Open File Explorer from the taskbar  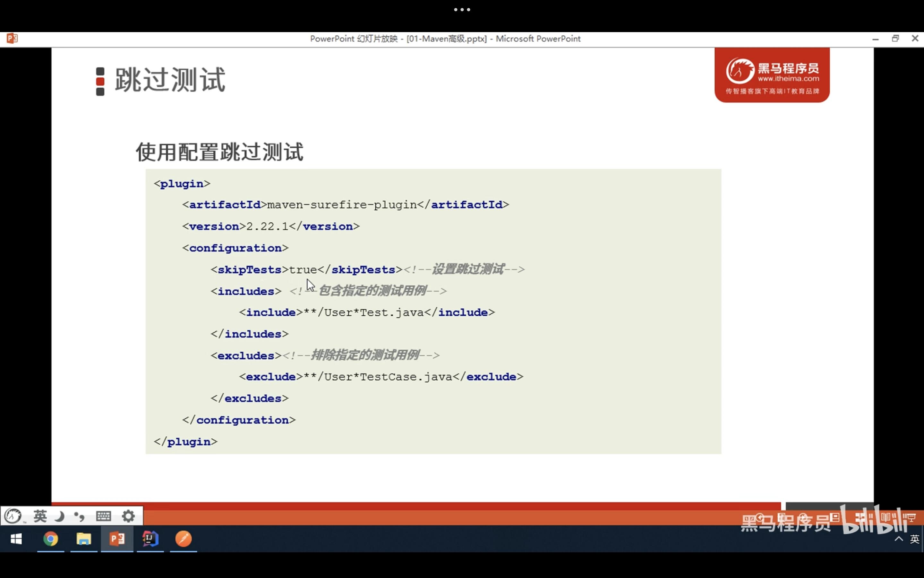(x=84, y=539)
